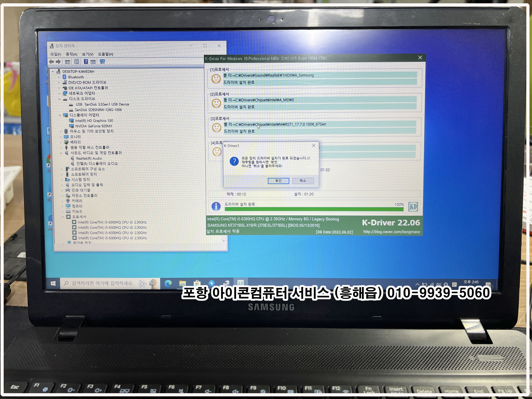The image size is (532, 399).
Task: Open Microsoft Edge from the taskbar
Action: click(x=168, y=284)
